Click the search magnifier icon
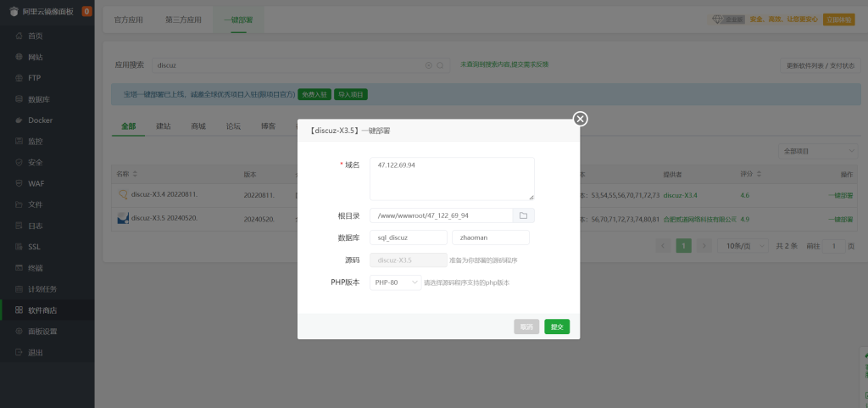 pyautogui.click(x=440, y=65)
